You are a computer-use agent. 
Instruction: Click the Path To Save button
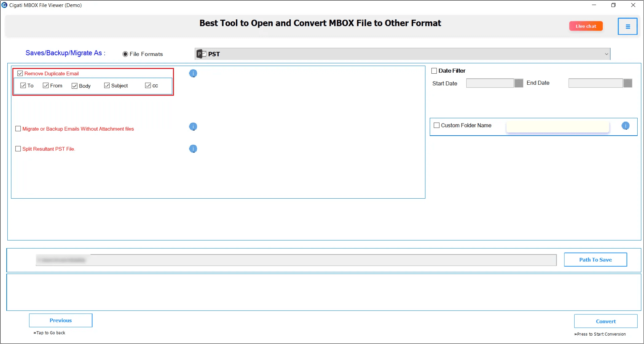595,260
